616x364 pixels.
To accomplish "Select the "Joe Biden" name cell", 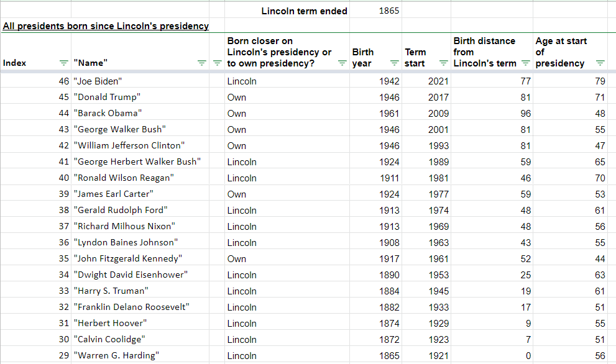I will 140,81.
